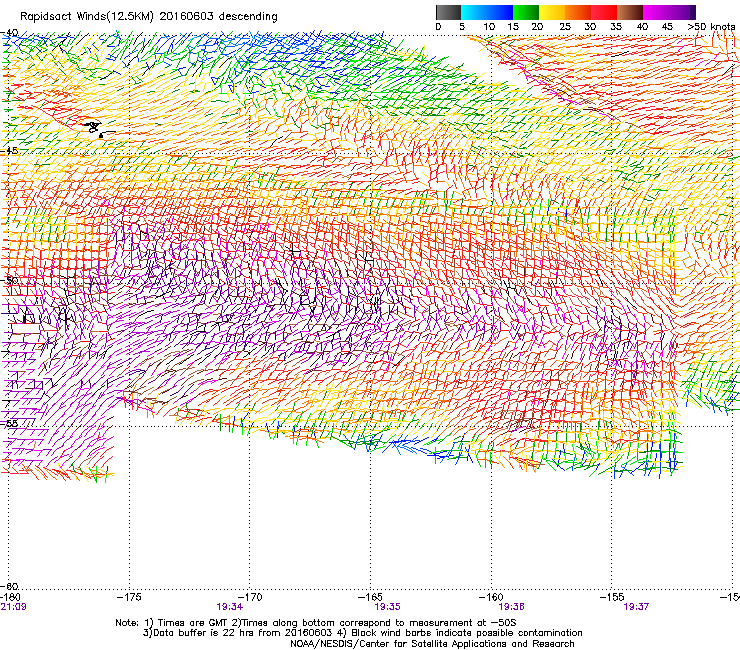Click the -40 latitude axis label
This screenshot has height=650, width=740.
[x=9, y=33]
